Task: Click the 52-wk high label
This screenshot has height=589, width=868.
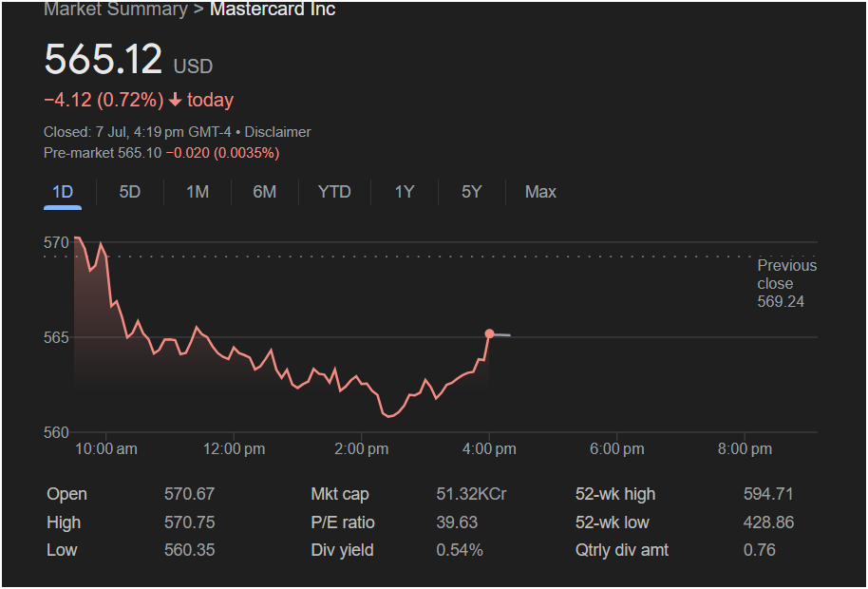Action: tap(615, 494)
